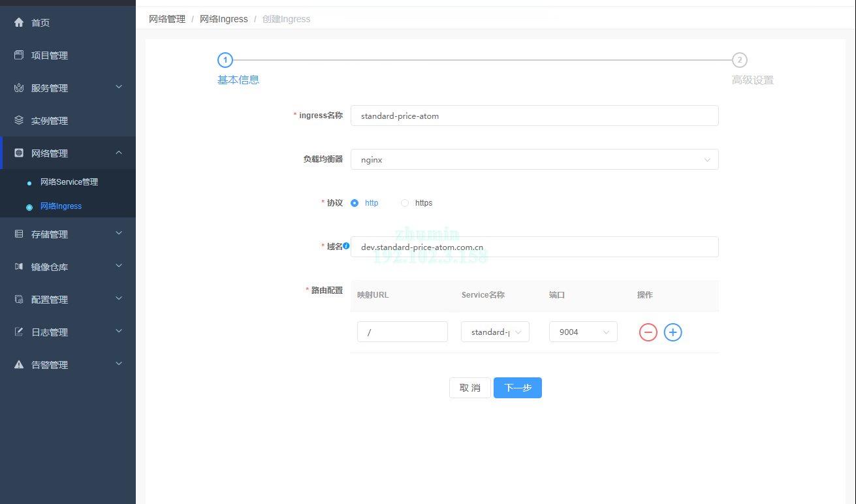Click 创建Ingress breadcrumb text

[x=287, y=19]
